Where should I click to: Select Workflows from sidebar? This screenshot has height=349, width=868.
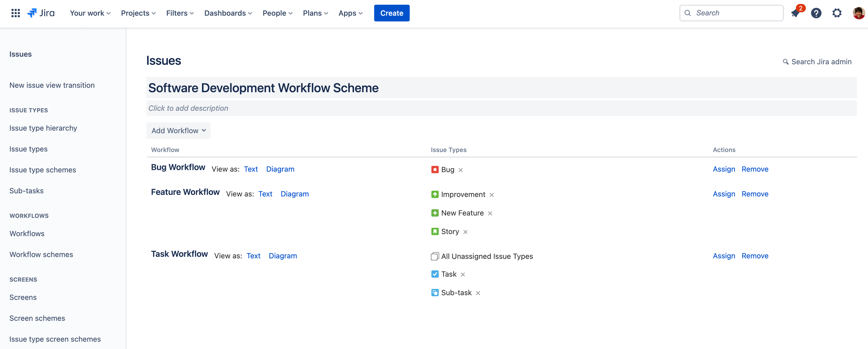point(27,233)
